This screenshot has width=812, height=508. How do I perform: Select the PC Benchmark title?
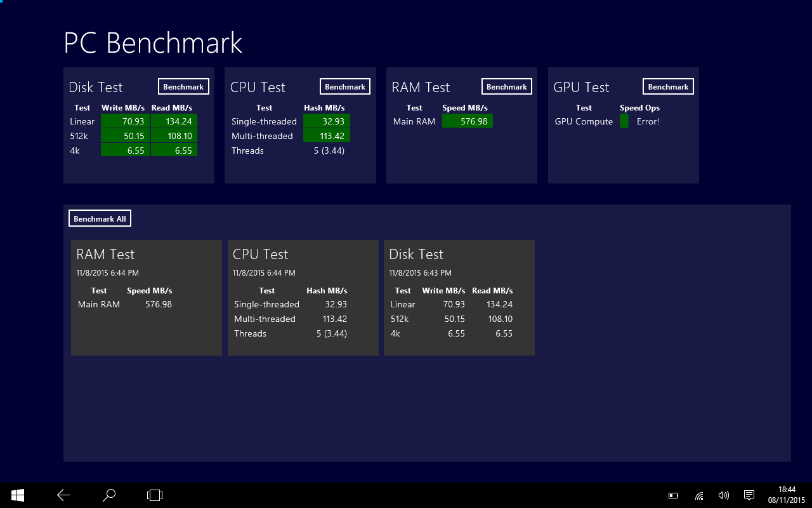[153, 43]
